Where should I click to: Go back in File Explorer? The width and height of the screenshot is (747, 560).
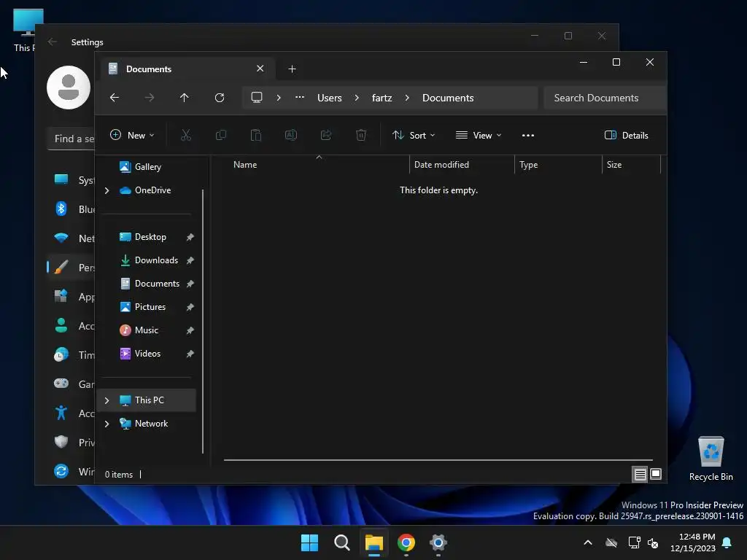click(115, 98)
